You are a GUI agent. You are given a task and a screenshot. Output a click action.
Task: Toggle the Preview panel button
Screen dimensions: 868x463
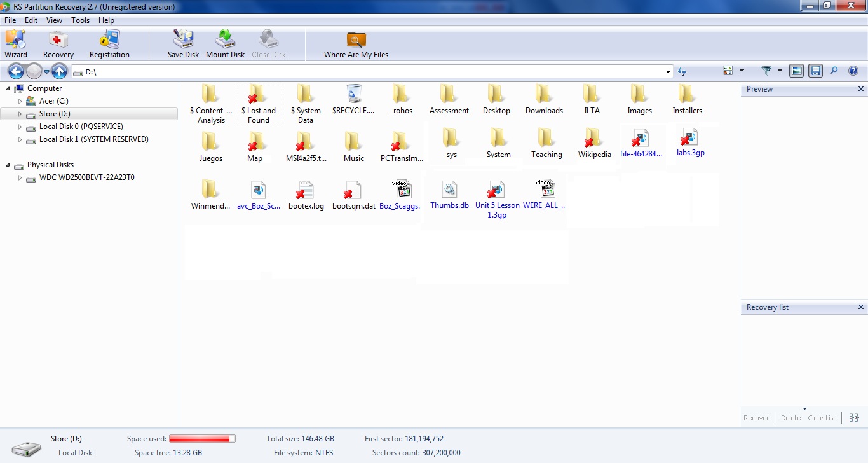(796, 71)
